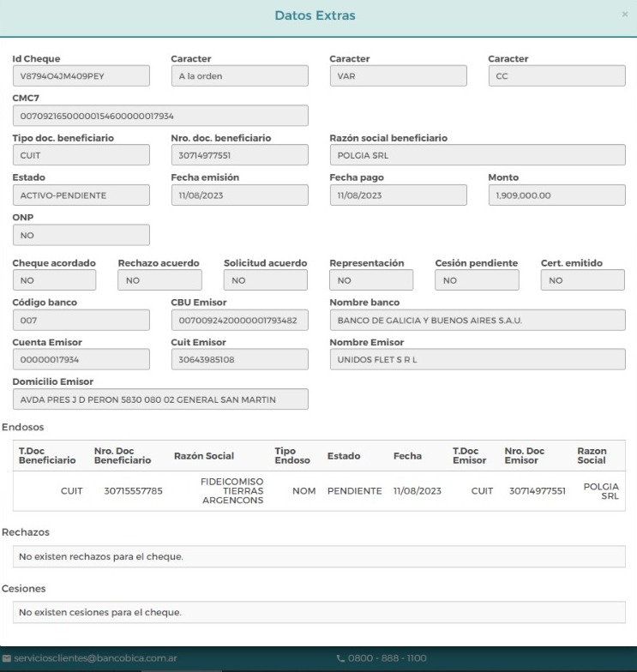Click the 'Nro. Doc Beneficiario' column header
Image resolution: width=637 pixels, height=672 pixels.
click(123, 456)
